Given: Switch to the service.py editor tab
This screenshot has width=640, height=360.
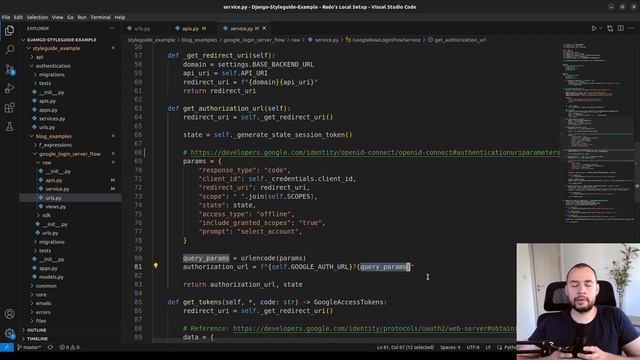Looking at the screenshot, I should point(245,29).
